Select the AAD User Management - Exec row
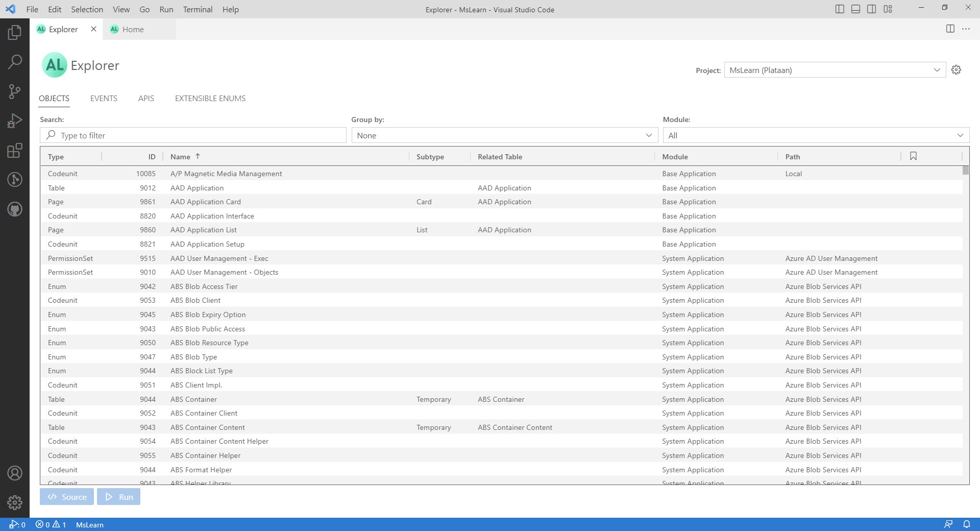This screenshot has width=980, height=531. click(x=501, y=258)
